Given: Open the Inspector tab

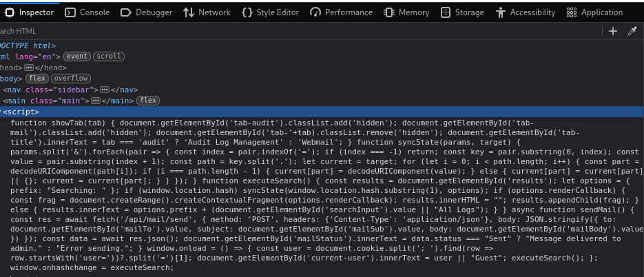Looking at the screenshot, I should click(29, 12).
